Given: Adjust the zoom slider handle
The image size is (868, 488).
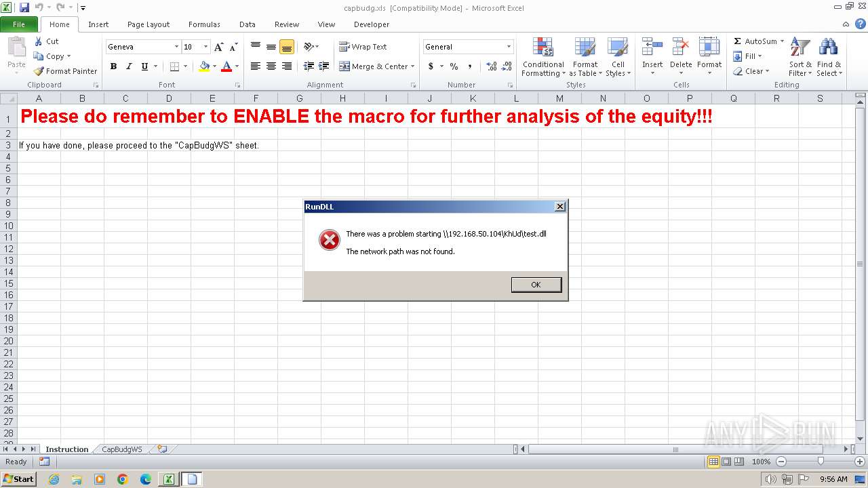Looking at the screenshot, I should (821, 462).
